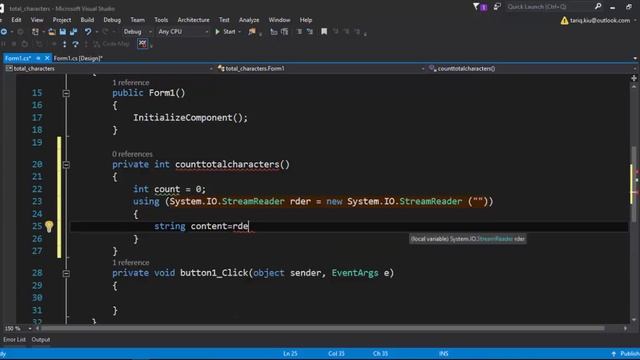This screenshot has width=640, height=360.
Task: Click the 0 references link
Action: point(132,154)
